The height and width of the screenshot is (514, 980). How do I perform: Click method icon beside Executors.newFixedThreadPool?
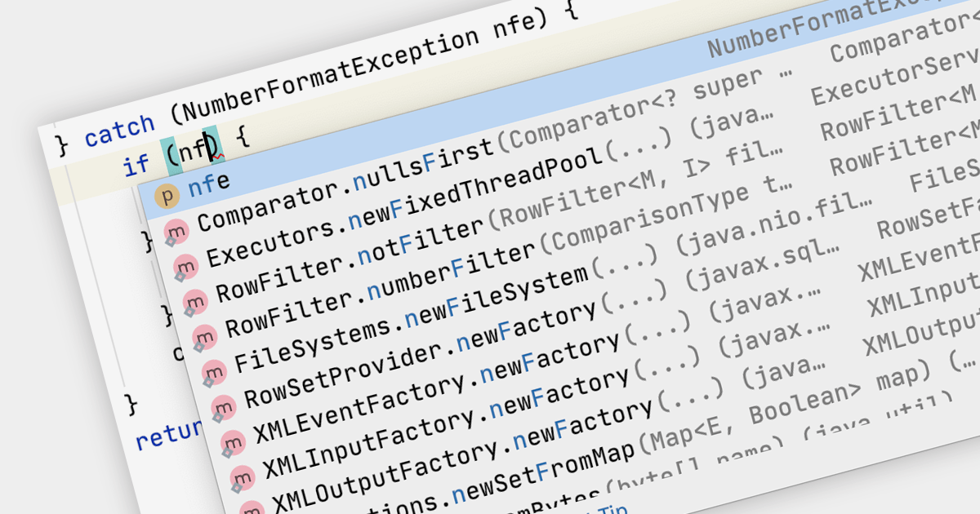185,266
